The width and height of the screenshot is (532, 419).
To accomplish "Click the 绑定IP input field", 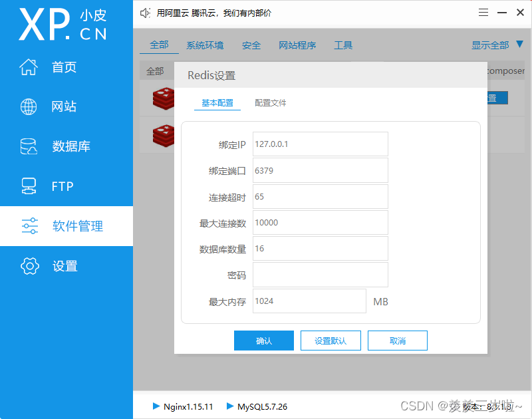I will coord(321,144).
